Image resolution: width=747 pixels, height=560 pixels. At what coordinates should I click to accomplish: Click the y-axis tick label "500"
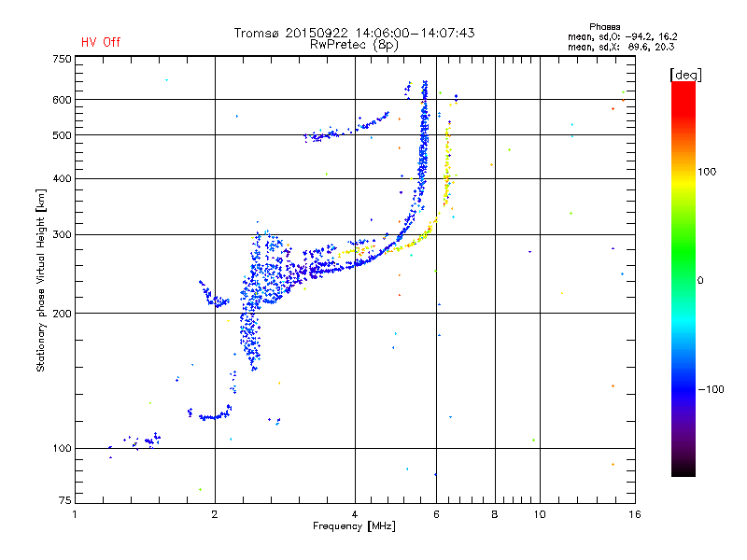(x=62, y=135)
